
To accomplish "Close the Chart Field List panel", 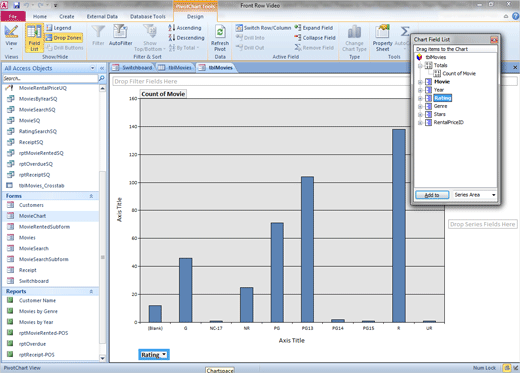I will [494, 40].
